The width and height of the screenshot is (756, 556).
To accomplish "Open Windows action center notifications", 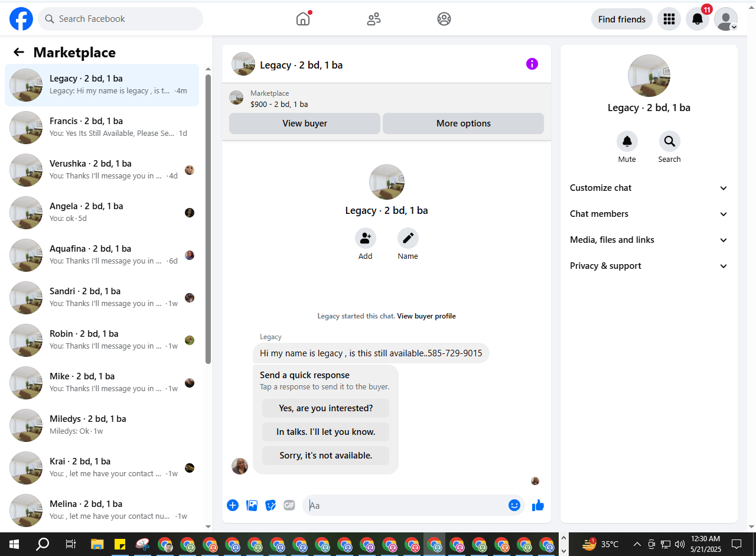I will tap(737, 544).
